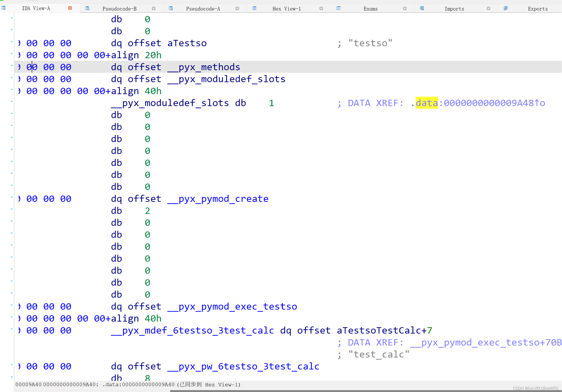Open the Enums tab

(370, 9)
